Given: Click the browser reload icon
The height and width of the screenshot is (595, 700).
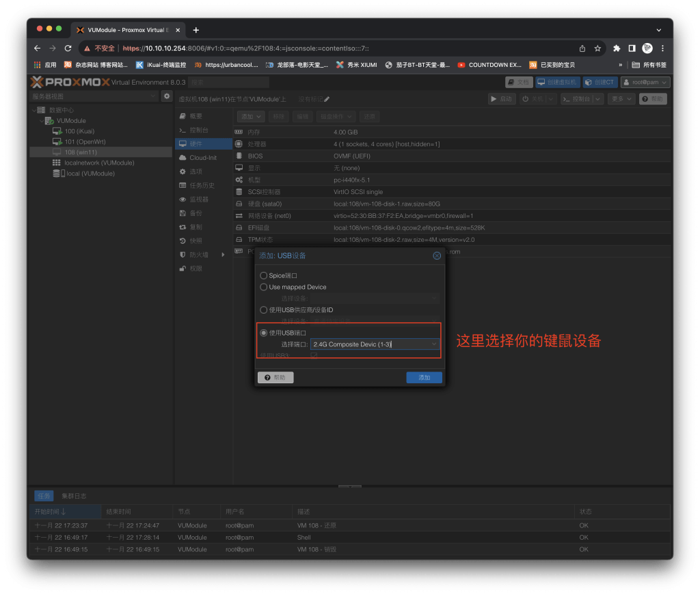Looking at the screenshot, I should [x=68, y=49].
